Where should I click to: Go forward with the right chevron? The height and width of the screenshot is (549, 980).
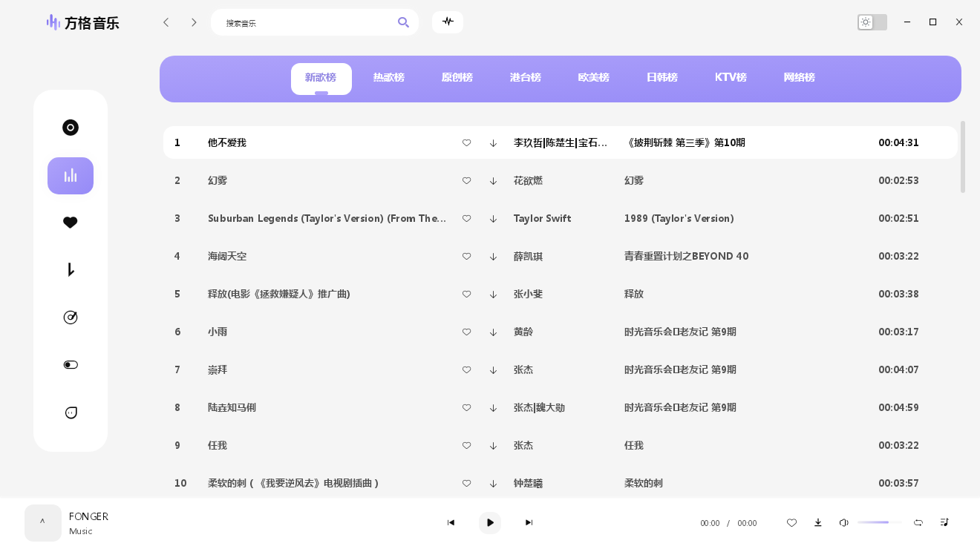coord(194,22)
